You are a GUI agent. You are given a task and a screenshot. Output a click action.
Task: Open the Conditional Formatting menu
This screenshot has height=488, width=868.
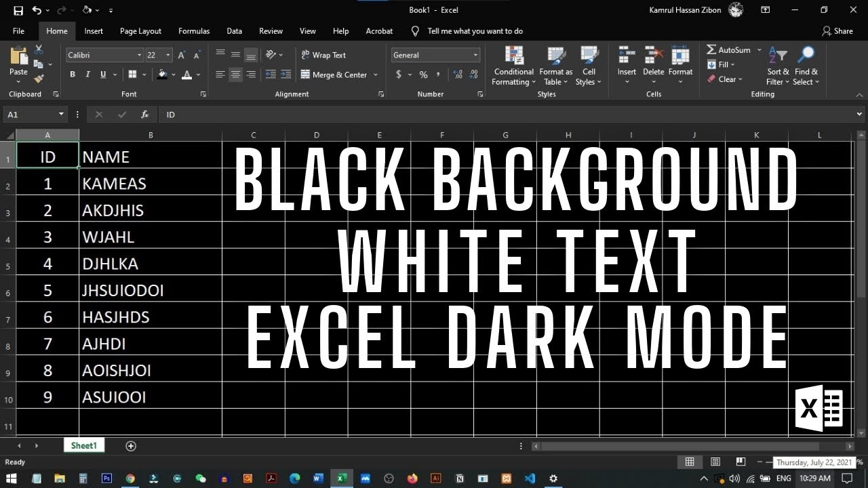pyautogui.click(x=513, y=66)
